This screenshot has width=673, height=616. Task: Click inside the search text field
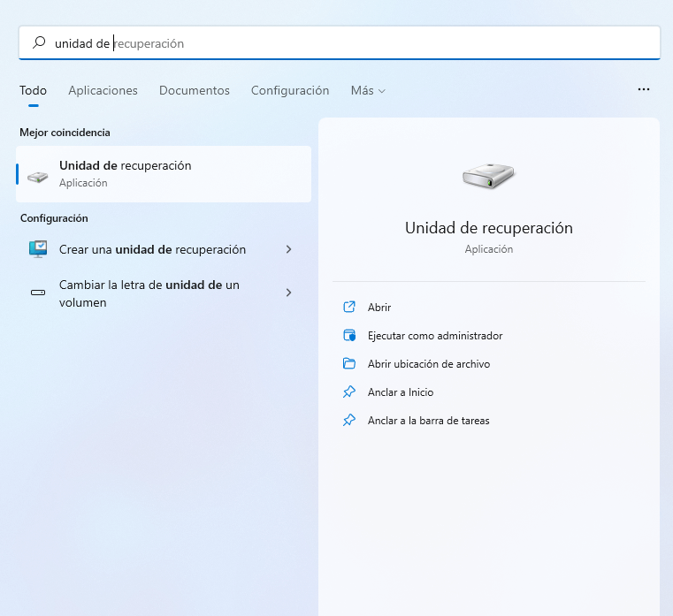[354, 42]
